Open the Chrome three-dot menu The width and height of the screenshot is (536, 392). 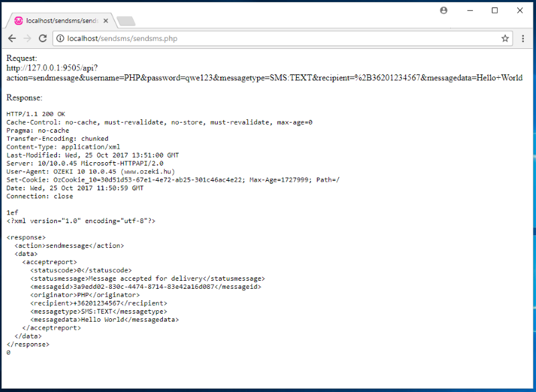tap(523, 38)
